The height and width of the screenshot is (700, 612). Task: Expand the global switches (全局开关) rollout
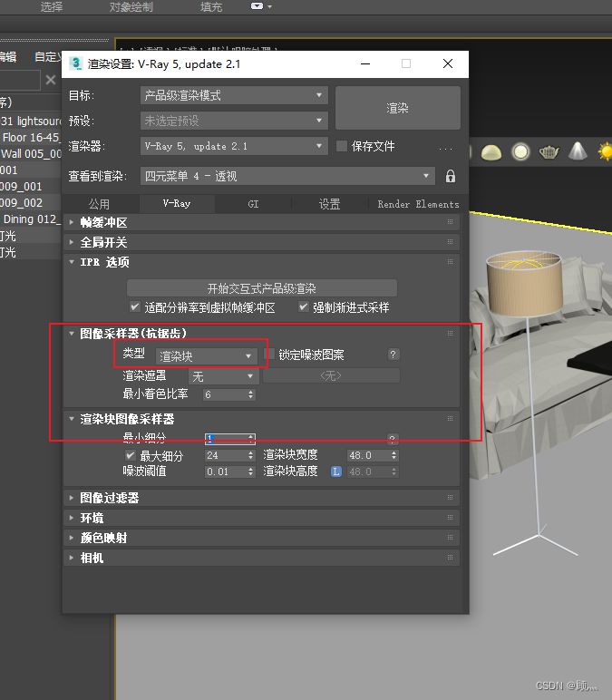tap(261, 242)
